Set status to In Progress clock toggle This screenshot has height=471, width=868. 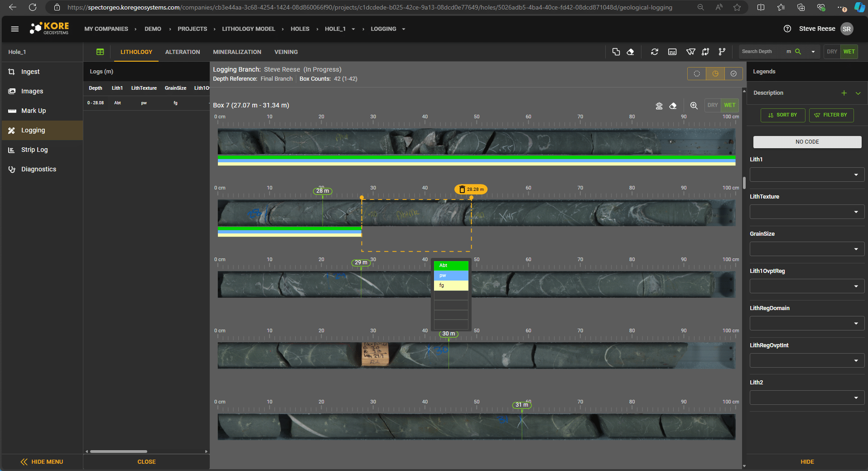[715, 73]
